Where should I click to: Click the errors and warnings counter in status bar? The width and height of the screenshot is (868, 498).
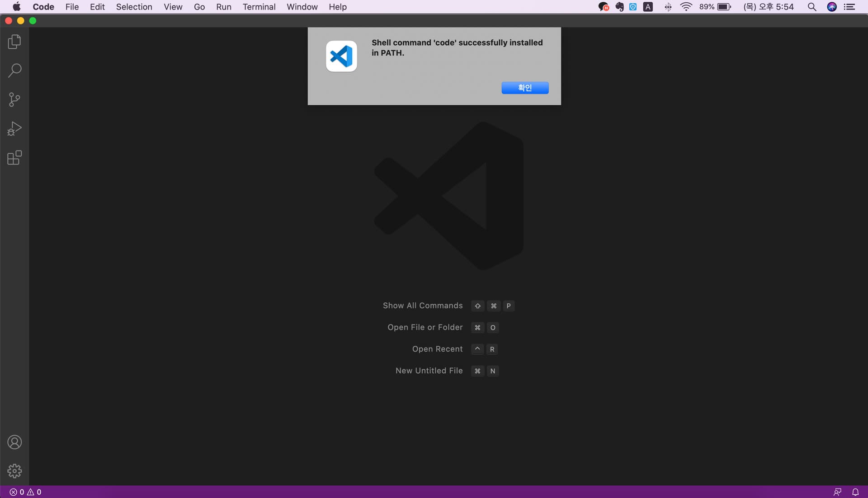[25, 492]
